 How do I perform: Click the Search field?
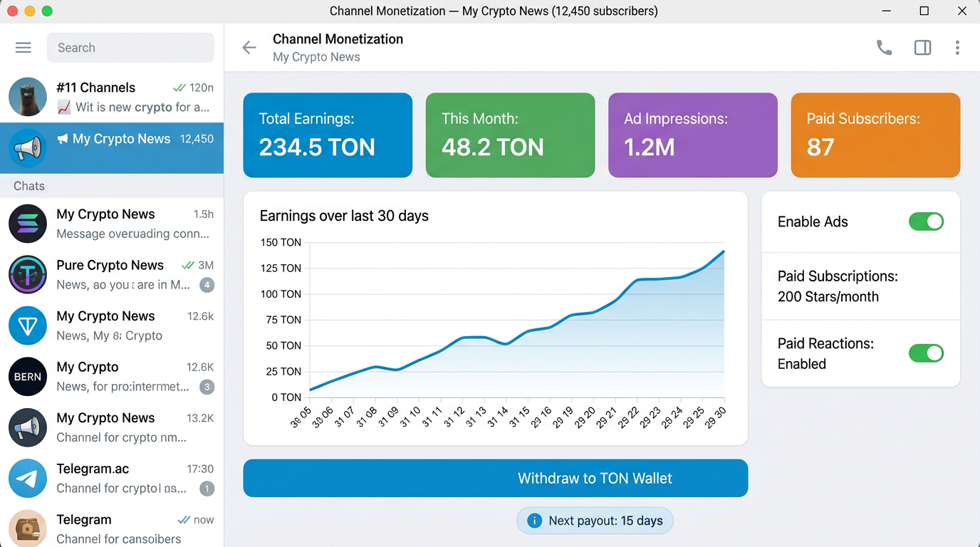130,48
